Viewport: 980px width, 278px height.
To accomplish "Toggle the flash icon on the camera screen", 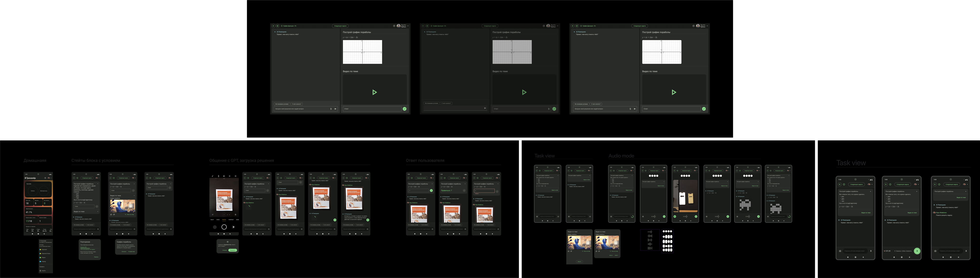I will [x=212, y=176].
